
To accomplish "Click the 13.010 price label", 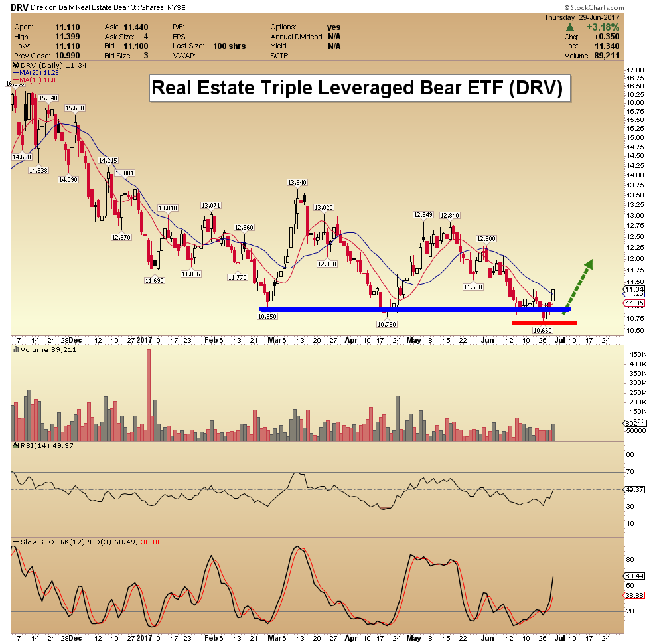I will pyautogui.click(x=168, y=208).
